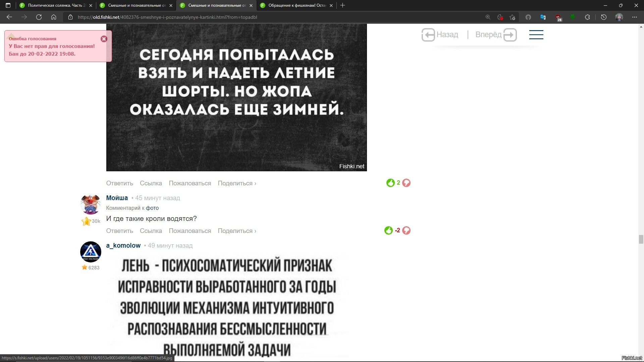Open a new browser tab
Viewport: 644px width, 362px height.
click(342, 5)
